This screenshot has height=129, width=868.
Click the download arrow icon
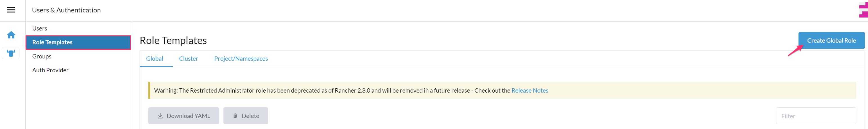point(160,116)
